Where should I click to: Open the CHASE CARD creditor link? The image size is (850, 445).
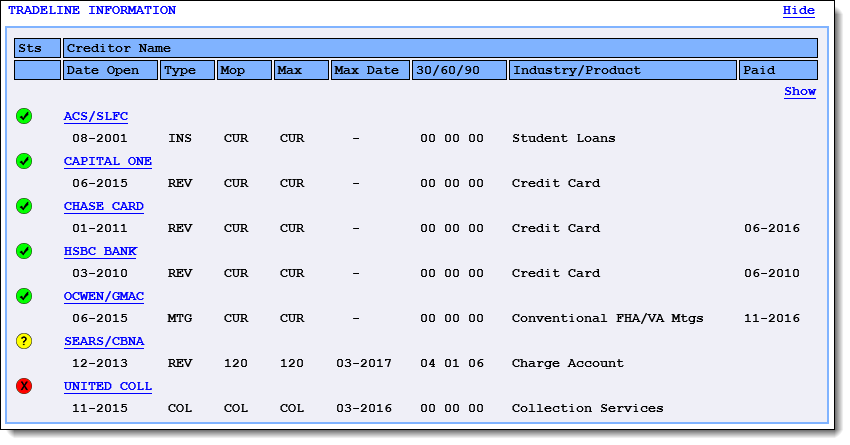(x=104, y=207)
